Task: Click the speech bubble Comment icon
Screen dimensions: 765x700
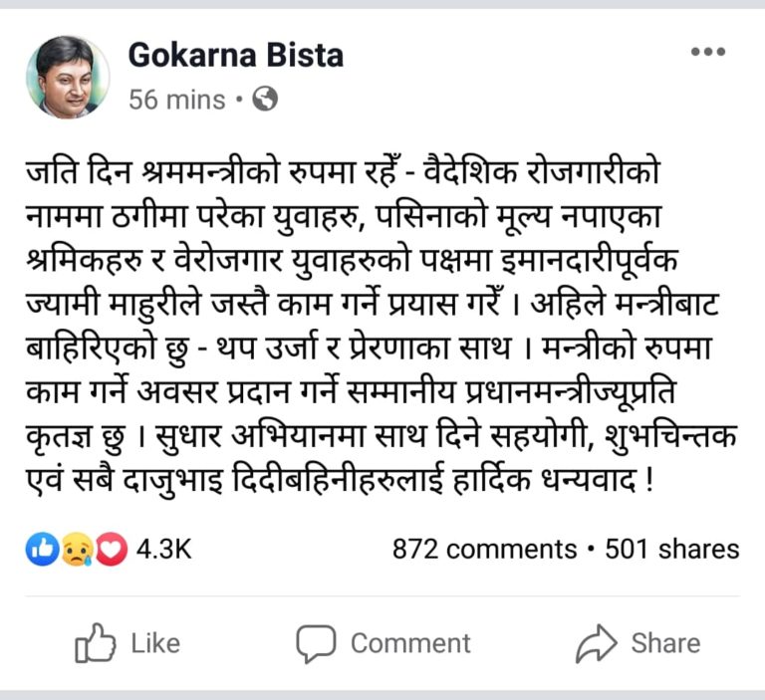Action: 316,643
